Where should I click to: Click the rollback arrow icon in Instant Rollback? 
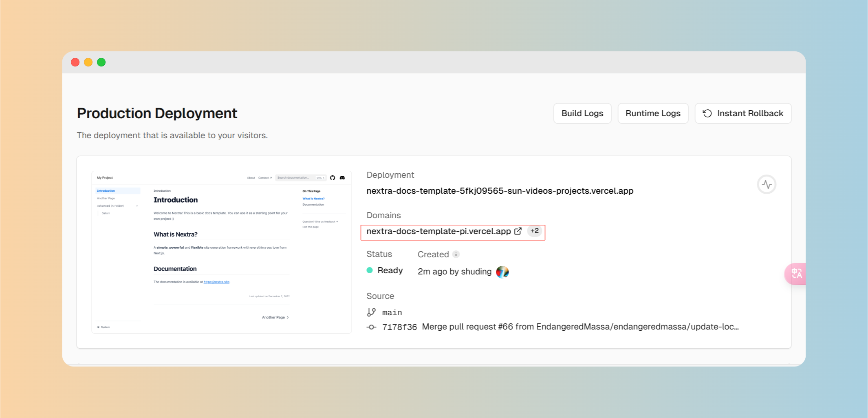pyautogui.click(x=707, y=113)
